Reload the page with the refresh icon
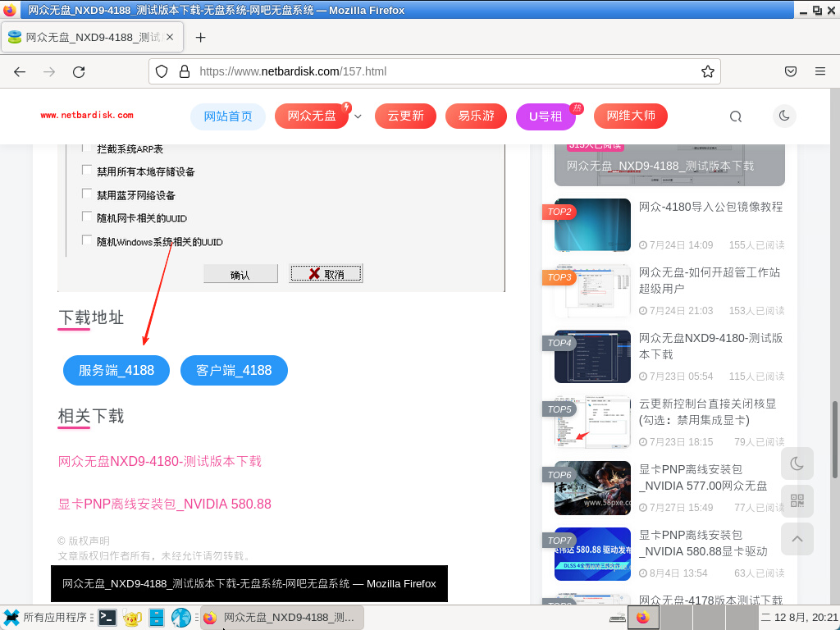The width and height of the screenshot is (840, 630). pyautogui.click(x=79, y=71)
